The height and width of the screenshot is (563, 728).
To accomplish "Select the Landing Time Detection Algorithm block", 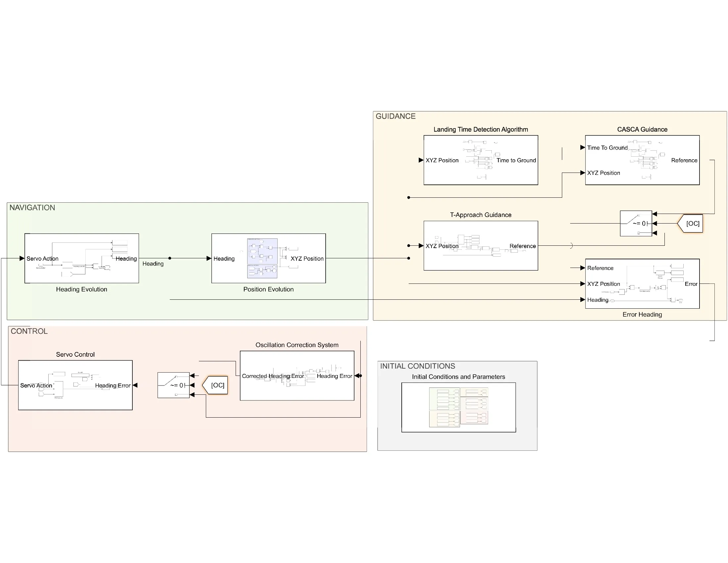I will click(481, 160).
